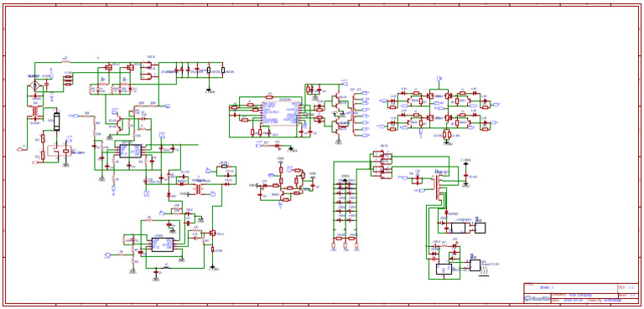Screen dimensions: 644x309
Task: Click the black fuse component body
Action: pyautogui.click(x=57, y=121)
